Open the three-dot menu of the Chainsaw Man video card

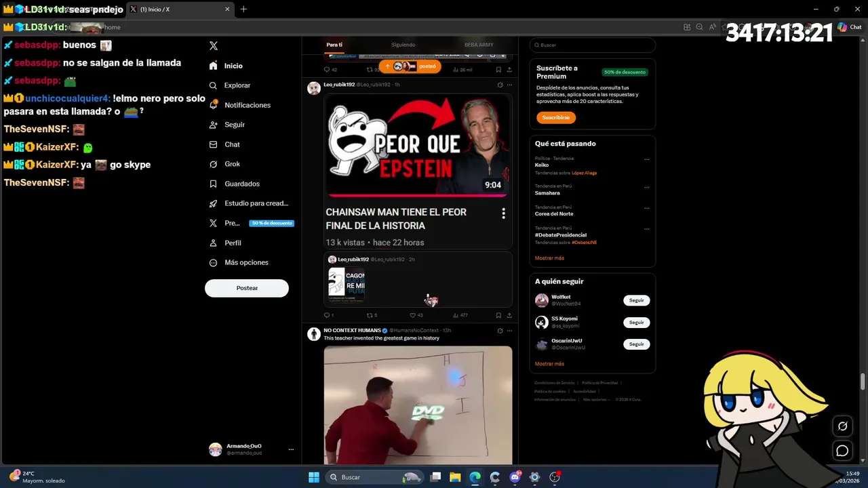tap(503, 213)
